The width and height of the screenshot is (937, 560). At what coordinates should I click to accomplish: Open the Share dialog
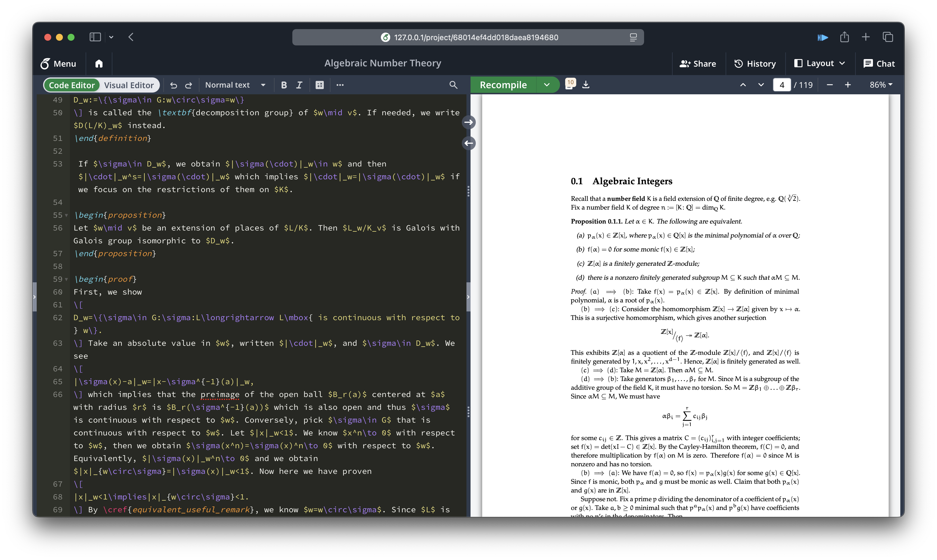pyautogui.click(x=698, y=63)
